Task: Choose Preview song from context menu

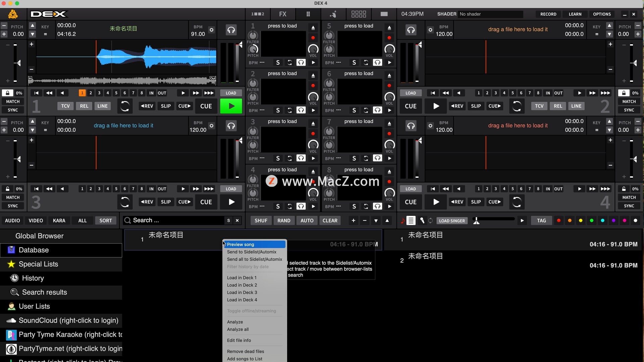Action: [x=255, y=244]
